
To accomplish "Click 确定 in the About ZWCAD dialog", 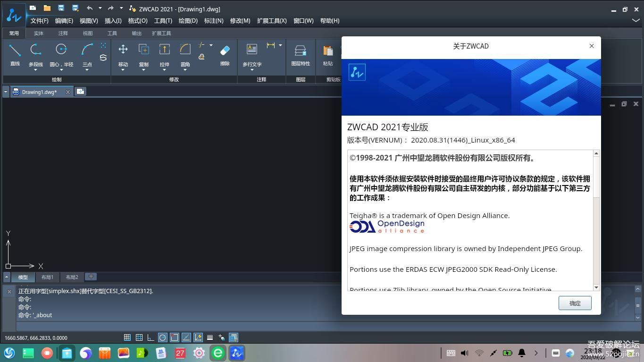I will [x=575, y=303].
